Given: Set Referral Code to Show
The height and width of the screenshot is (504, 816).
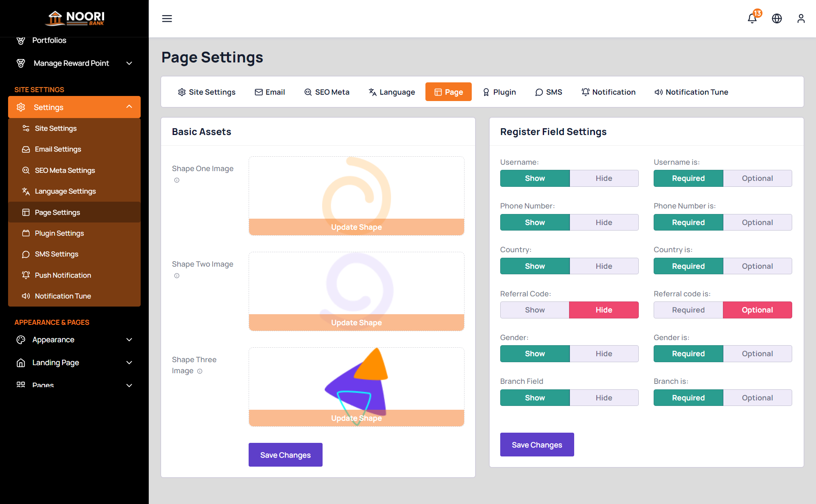Looking at the screenshot, I should point(535,310).
